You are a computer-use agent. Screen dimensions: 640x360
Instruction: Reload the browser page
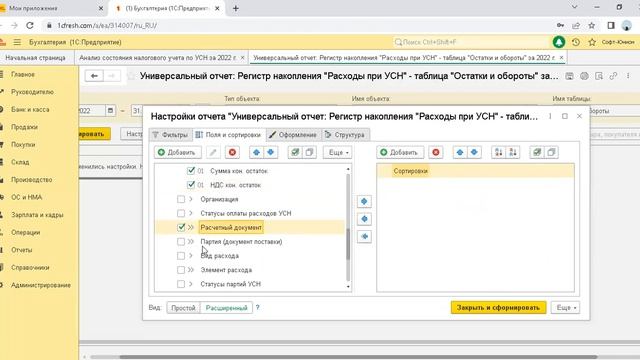[x=29, y=25]
